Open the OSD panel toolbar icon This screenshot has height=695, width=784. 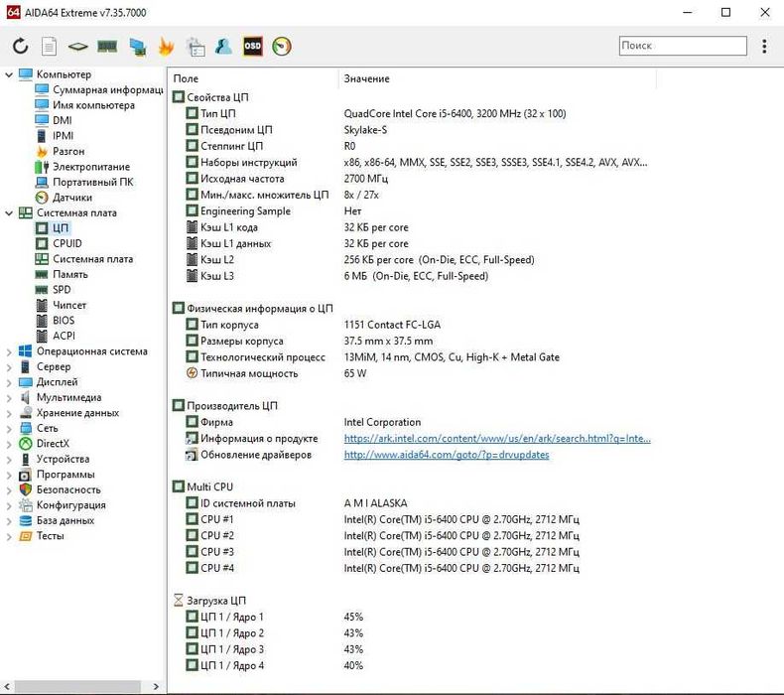[x=253, y=46]
